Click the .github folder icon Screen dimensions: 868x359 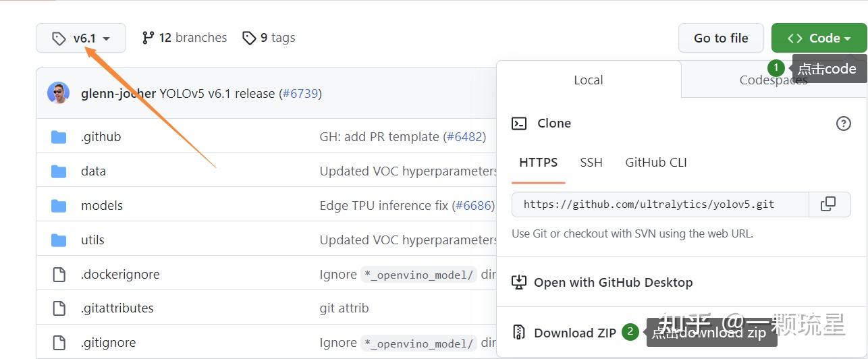59,137
